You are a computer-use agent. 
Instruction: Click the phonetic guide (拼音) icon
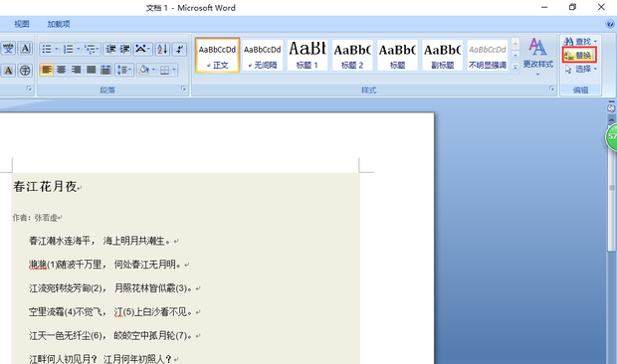tap(8, 49)
